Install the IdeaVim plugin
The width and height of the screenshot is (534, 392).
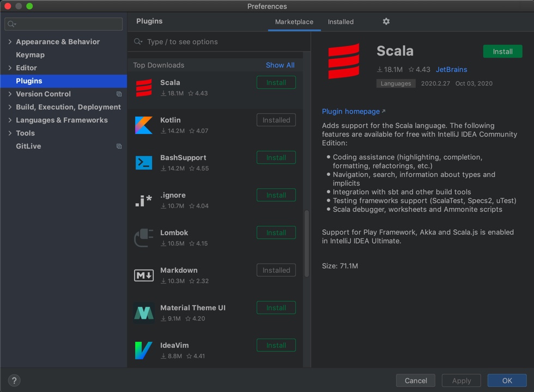click(276, 345)
